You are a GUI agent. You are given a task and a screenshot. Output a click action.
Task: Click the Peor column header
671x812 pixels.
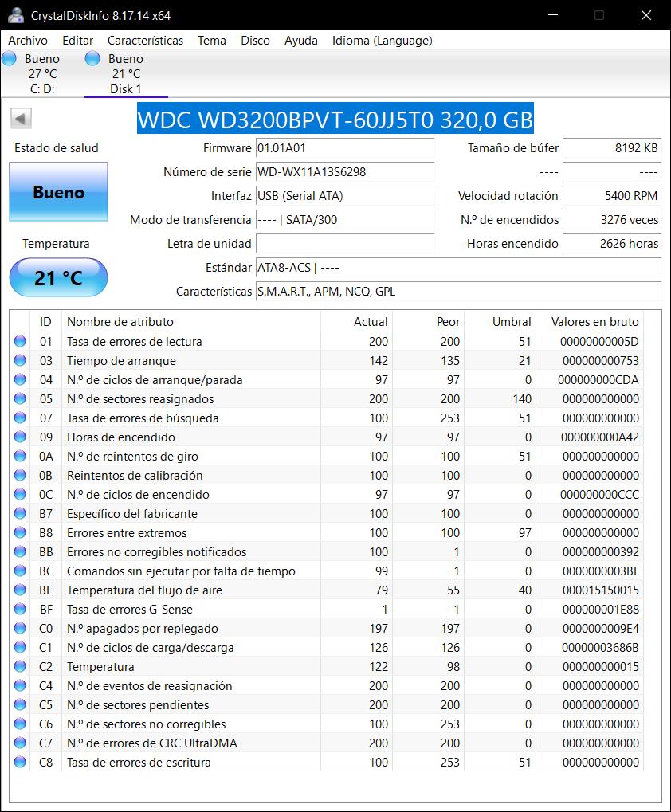coord(428,322)
